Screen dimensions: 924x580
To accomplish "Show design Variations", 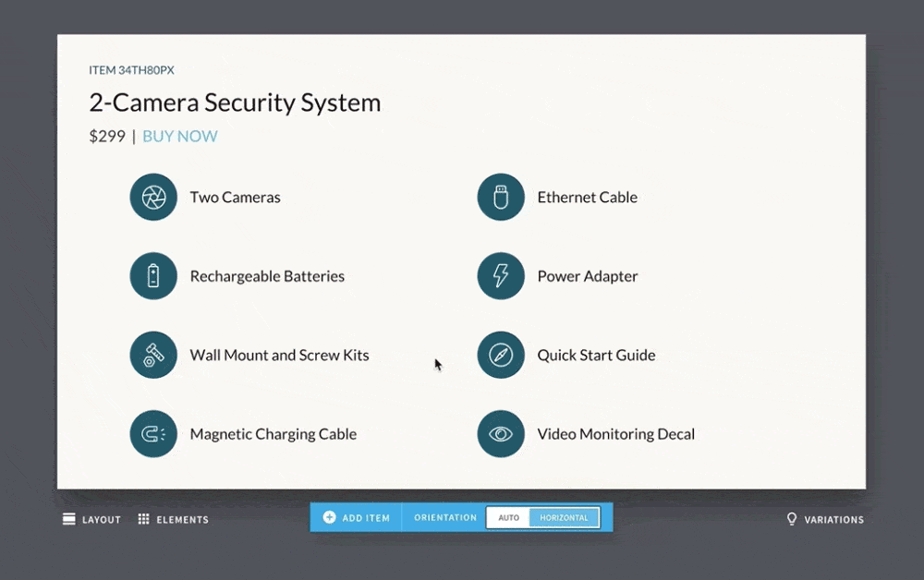I will (x=824, y=520).
